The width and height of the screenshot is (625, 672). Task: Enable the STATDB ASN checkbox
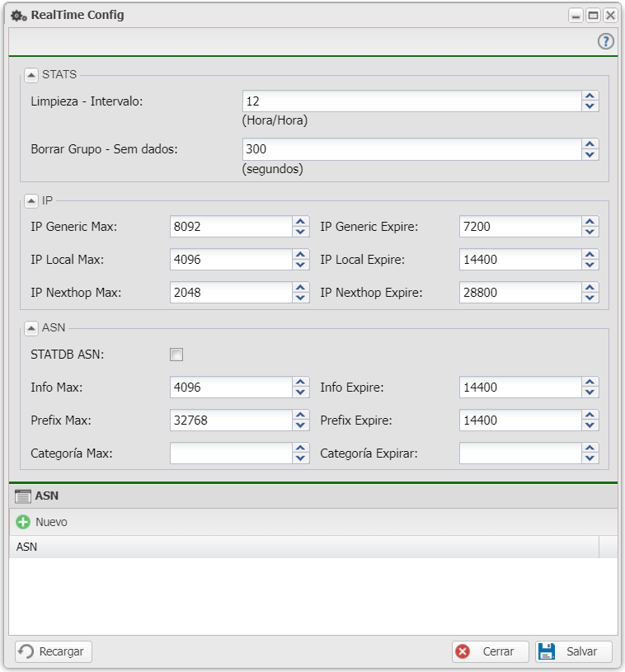[176, 355]
